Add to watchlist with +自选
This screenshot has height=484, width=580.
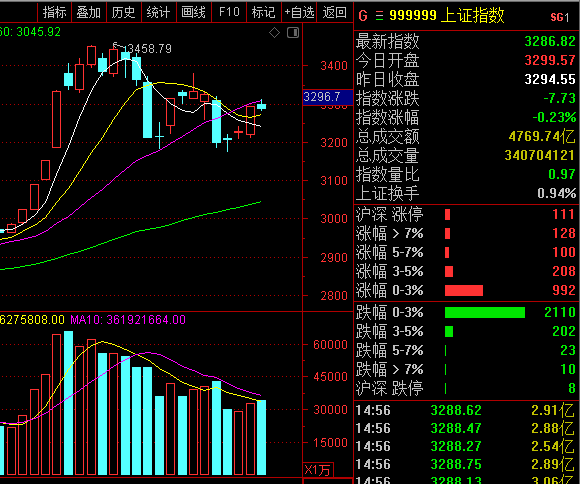[x=299, y=12]
